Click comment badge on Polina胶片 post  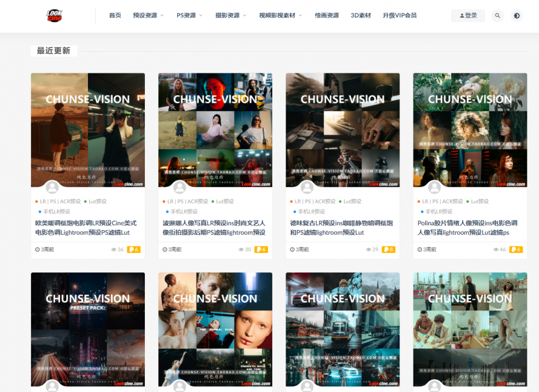[x=516, y=249]
